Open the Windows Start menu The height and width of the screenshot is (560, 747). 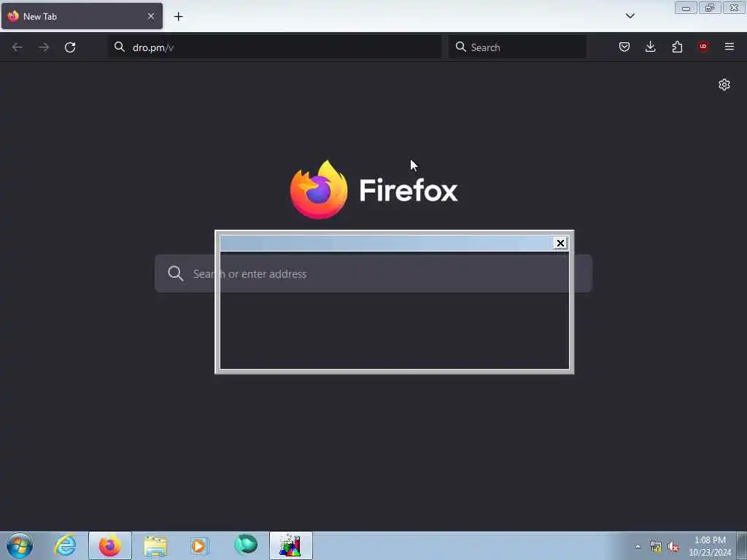[x=20, y=545]
